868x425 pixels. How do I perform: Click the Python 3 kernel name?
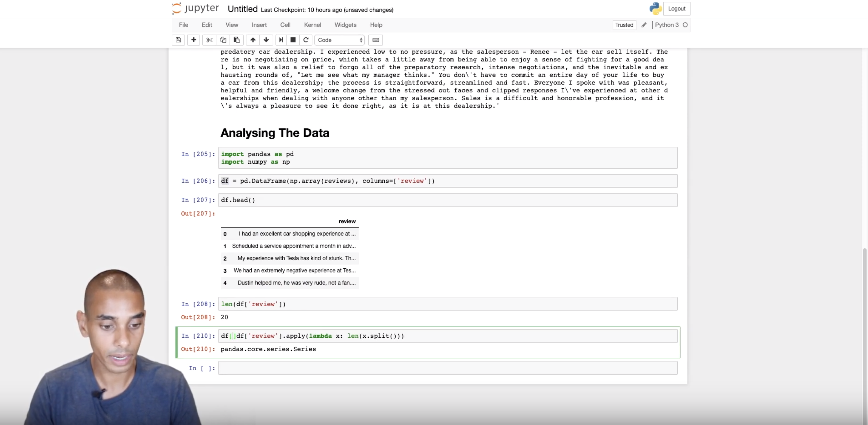(x=666, y=25)
